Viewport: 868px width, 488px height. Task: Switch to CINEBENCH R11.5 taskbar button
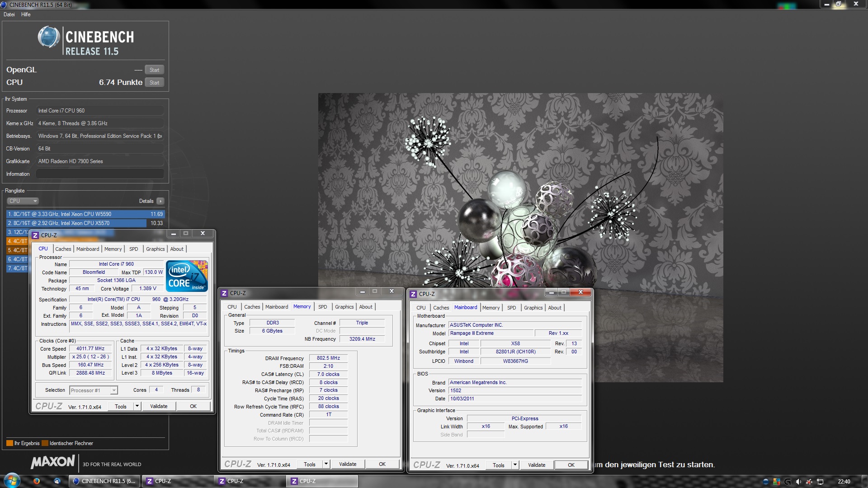click(x=104, y=481)
